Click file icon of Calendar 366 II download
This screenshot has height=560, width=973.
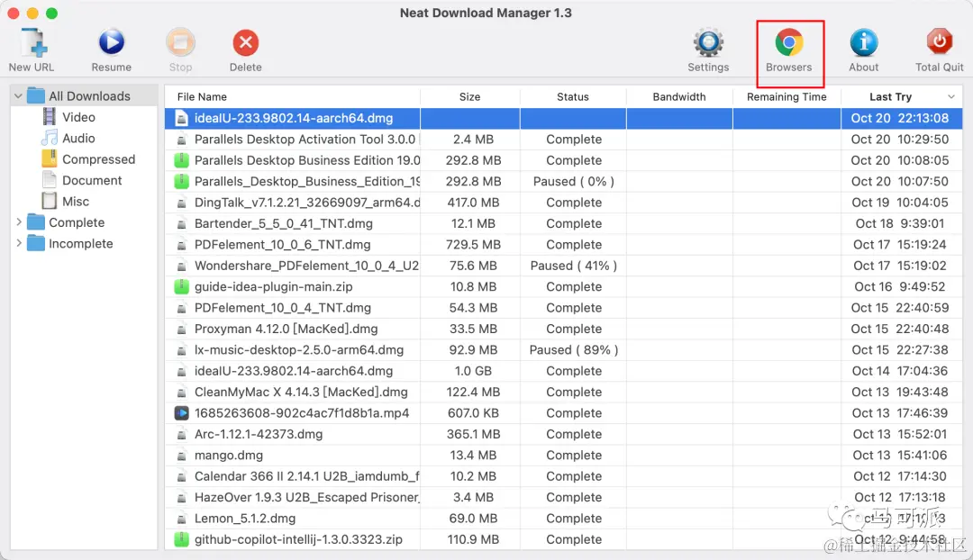pyautogui.click(x=181, y=476)
